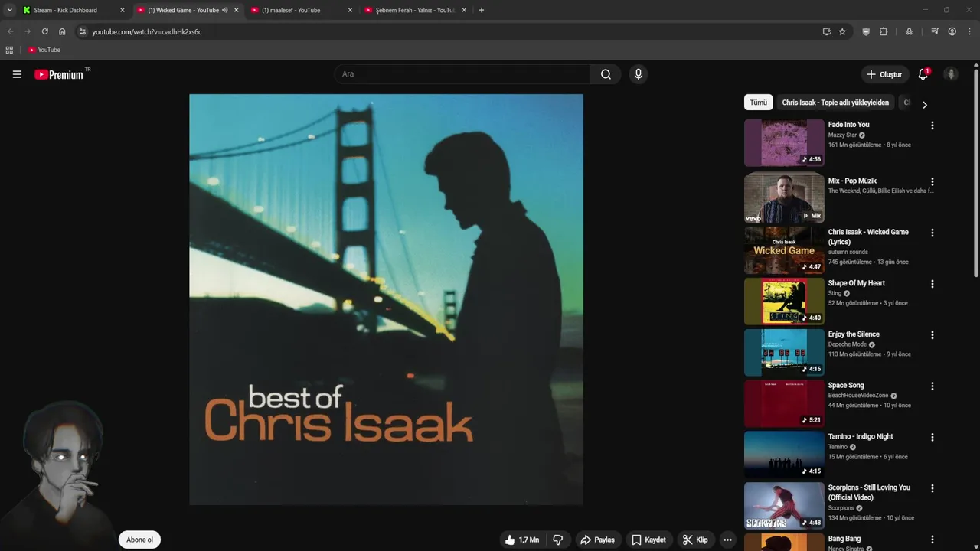Click the best of Chris Isaak video player
This screenshot has height=551, width=980.
tap(386, 299)
